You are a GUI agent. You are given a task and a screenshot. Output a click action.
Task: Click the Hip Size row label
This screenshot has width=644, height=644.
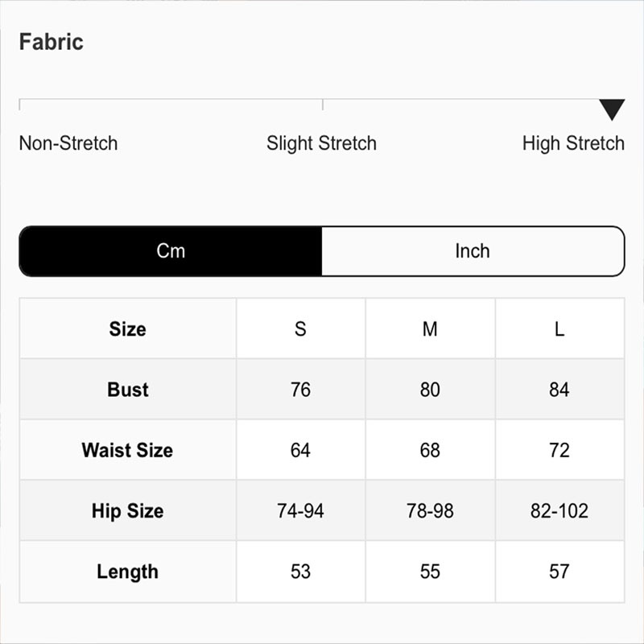(x=127, y=511)
